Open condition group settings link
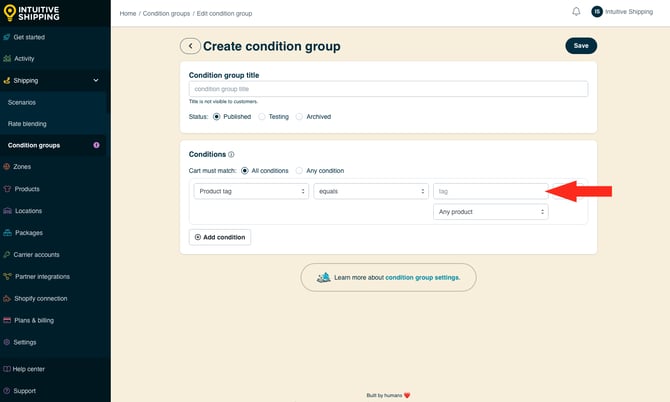 [x=423, y=278]
